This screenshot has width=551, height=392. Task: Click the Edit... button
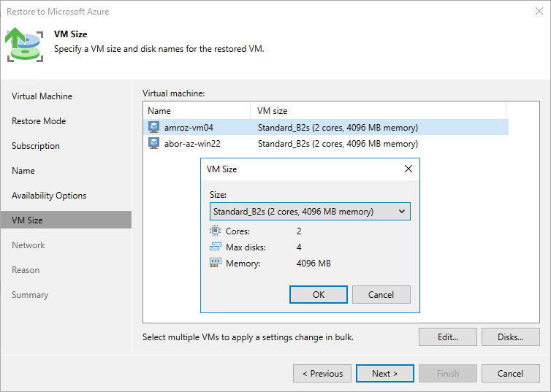(x=447, y=337)
